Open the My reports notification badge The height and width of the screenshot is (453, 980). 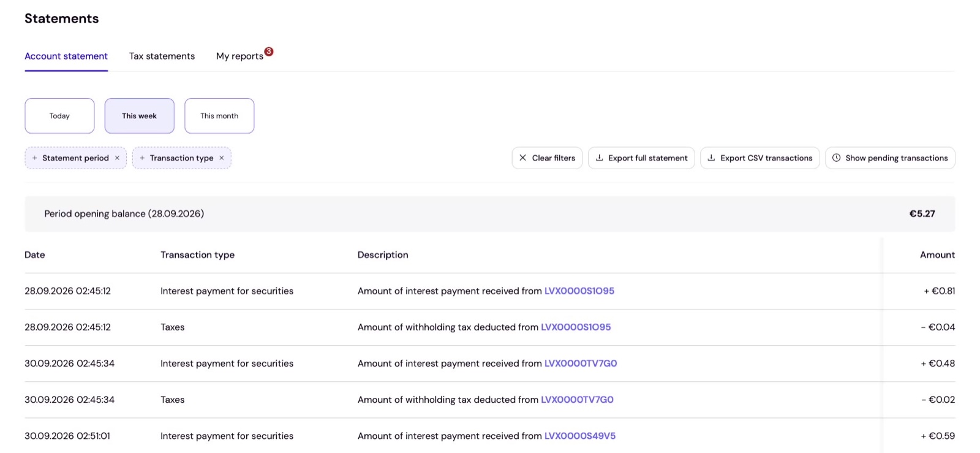(x=269, y=51)
